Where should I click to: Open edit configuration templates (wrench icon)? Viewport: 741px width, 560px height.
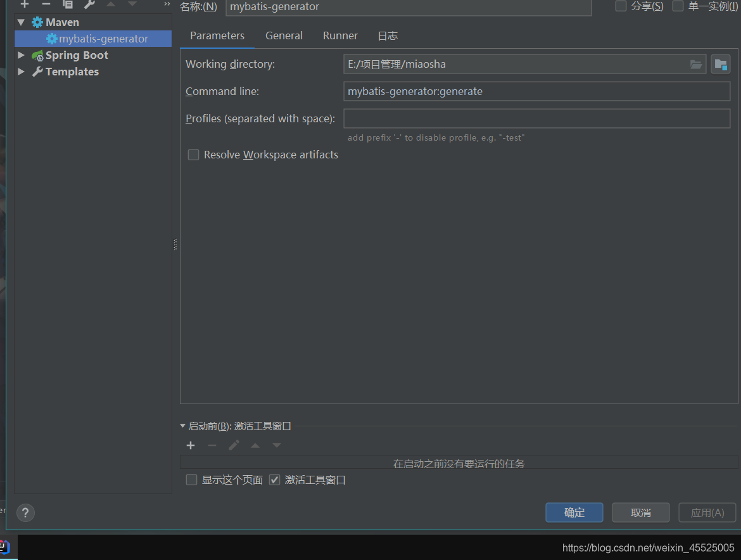click(89, 4)
